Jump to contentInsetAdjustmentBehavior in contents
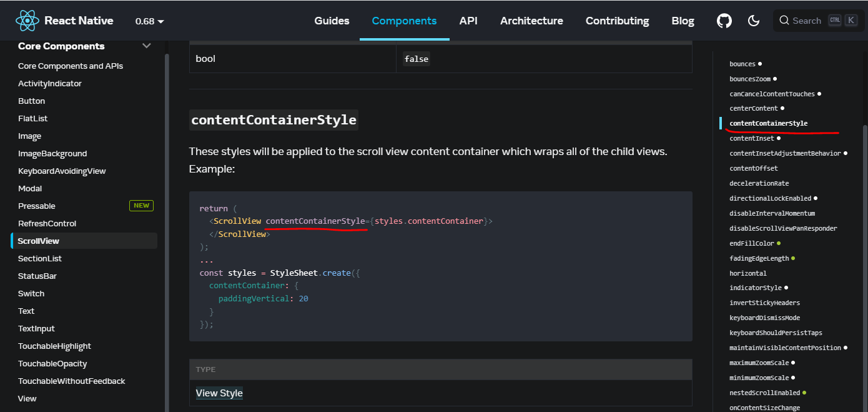Viewport: 868px width, 412px height. 786,153
